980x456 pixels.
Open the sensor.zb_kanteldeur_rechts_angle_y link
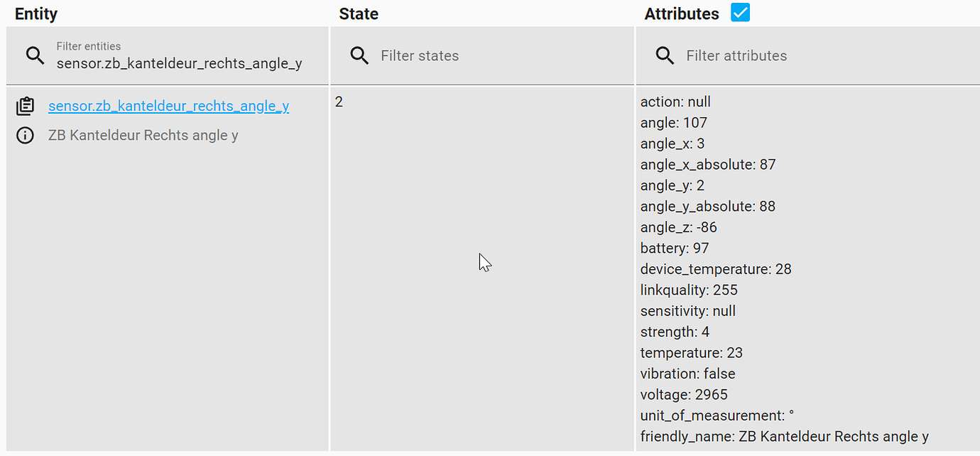point(168,106)
